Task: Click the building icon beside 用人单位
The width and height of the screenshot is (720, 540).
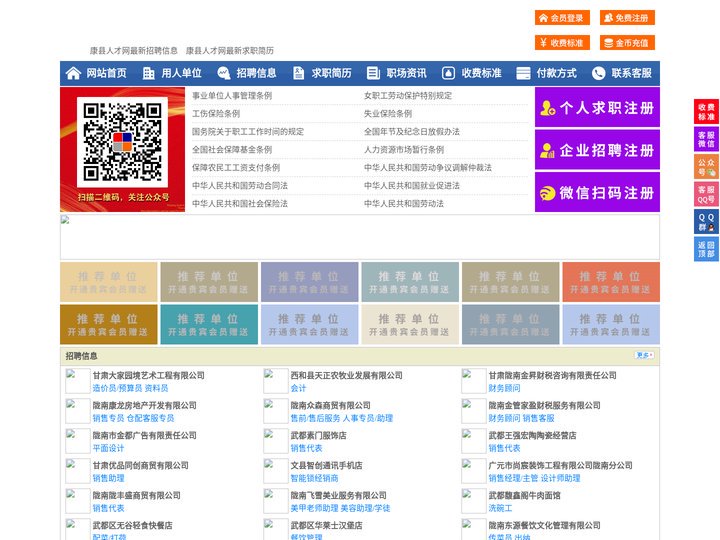Action: 148,73
